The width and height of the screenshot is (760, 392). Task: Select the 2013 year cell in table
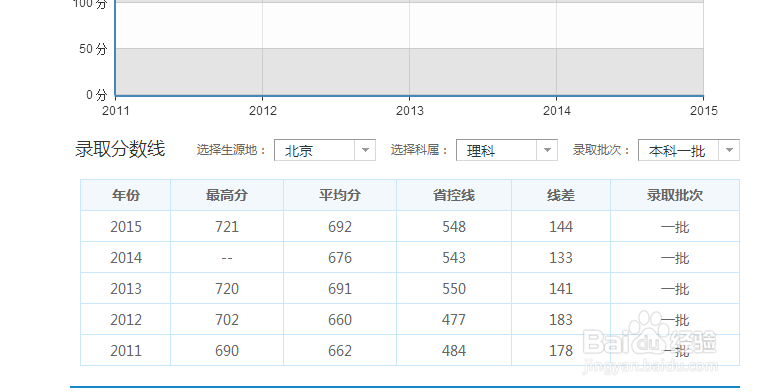(126, 288)
